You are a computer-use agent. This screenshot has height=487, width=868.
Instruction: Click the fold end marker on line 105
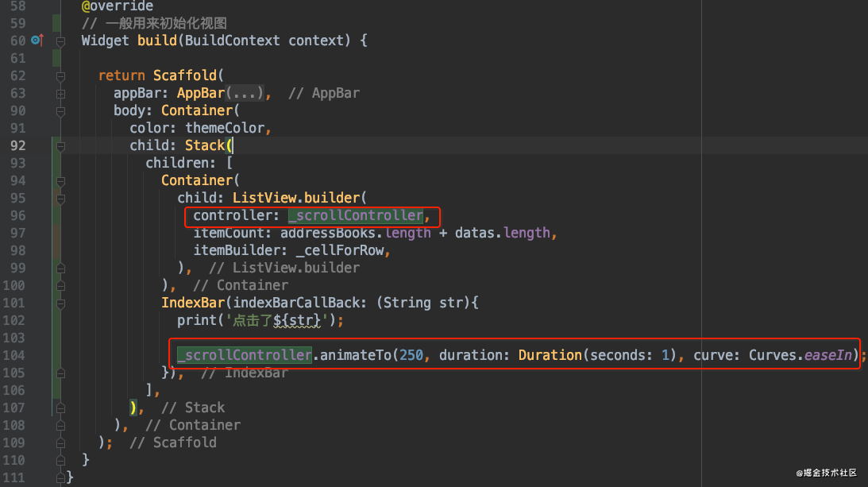pos(61,373)
